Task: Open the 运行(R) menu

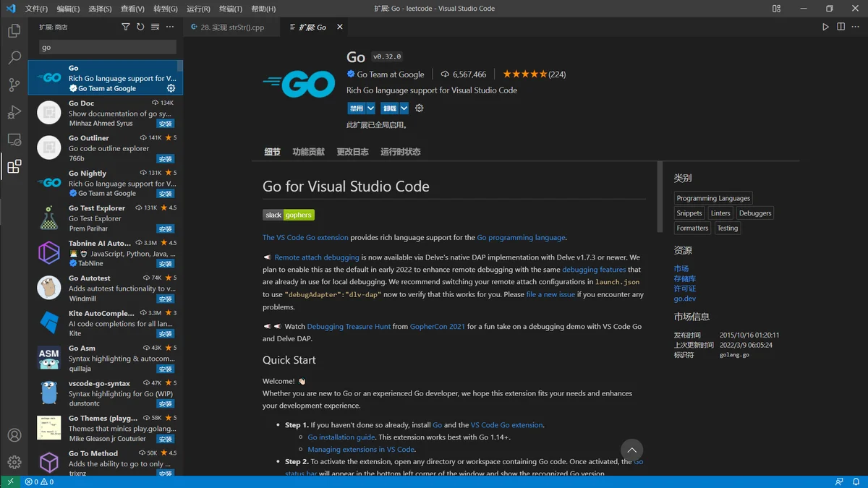Action: click(198, 9)
